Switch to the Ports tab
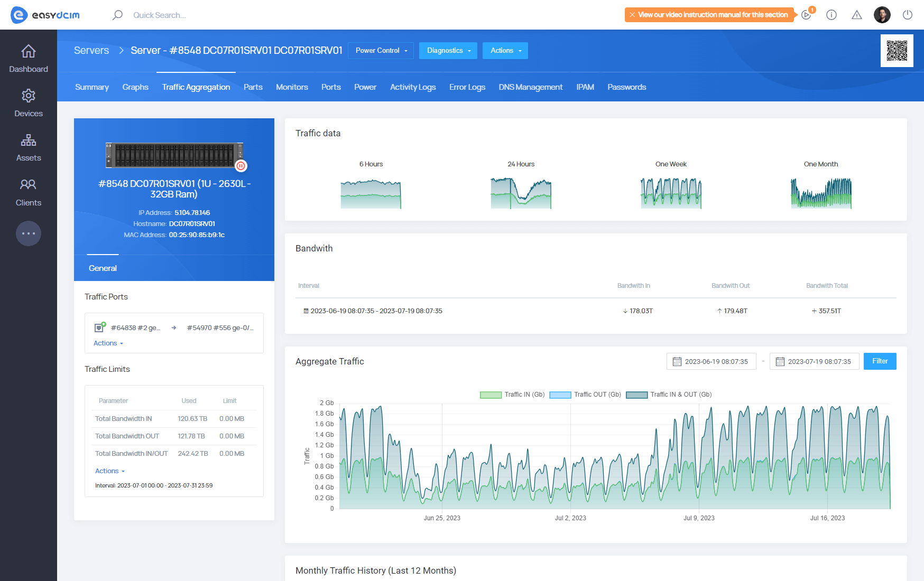The image size is (924, 581). (x=331, y=87)
